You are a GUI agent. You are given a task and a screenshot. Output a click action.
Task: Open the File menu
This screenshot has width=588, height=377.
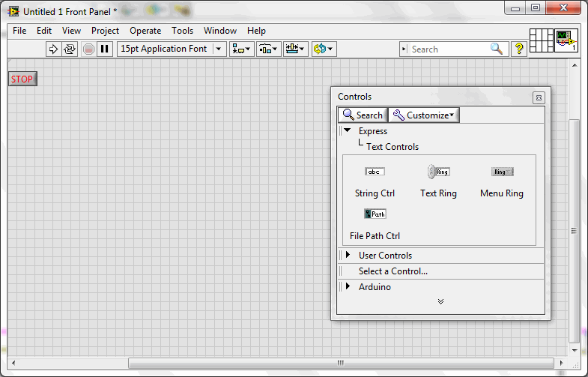(x=19, y=31)
